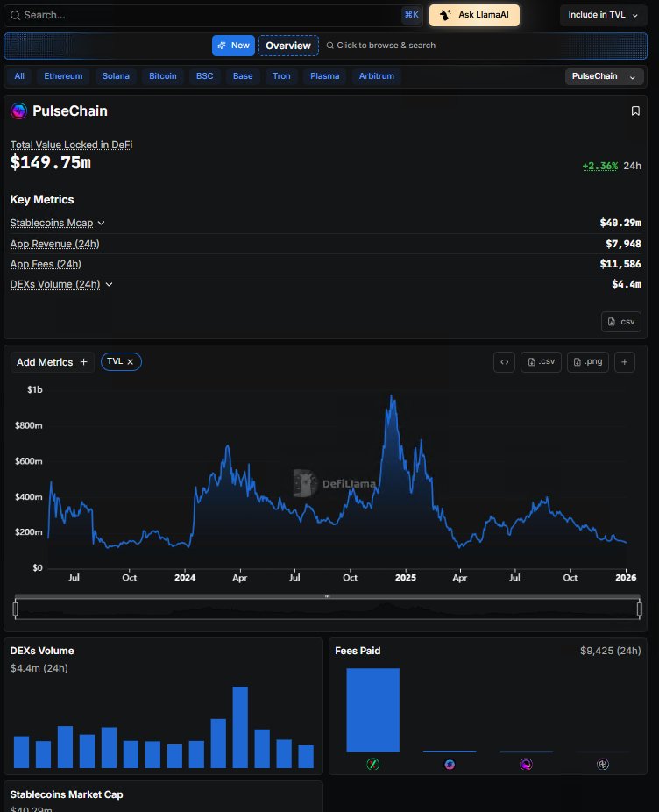Switch to Ethereum chain
Viewport: 659px width, 812px height.
[x=63, y=76]
